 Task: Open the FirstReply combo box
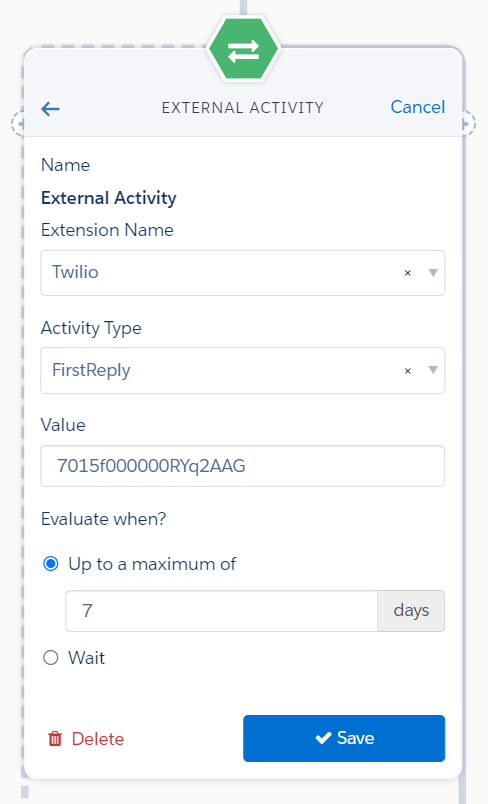(x=242, y=370)
